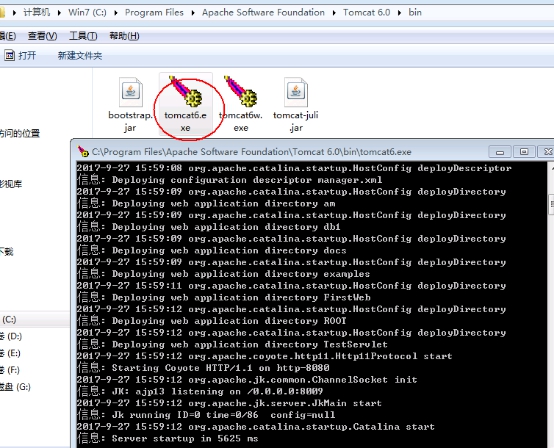The image size is (554, 448).
Task: Click the 打开 toolbar icon
Action: 10,55
